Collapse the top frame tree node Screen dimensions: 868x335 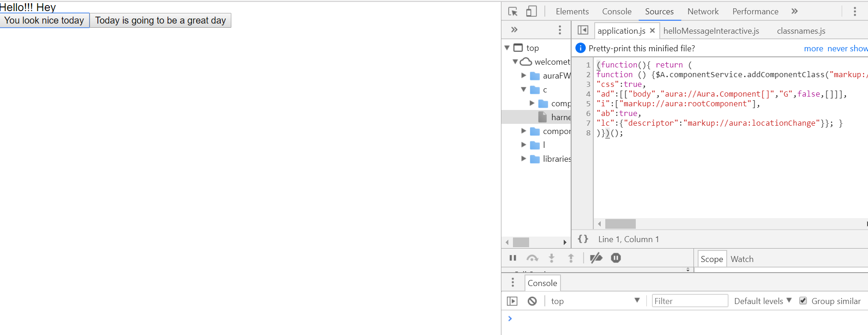coord(507,48)
